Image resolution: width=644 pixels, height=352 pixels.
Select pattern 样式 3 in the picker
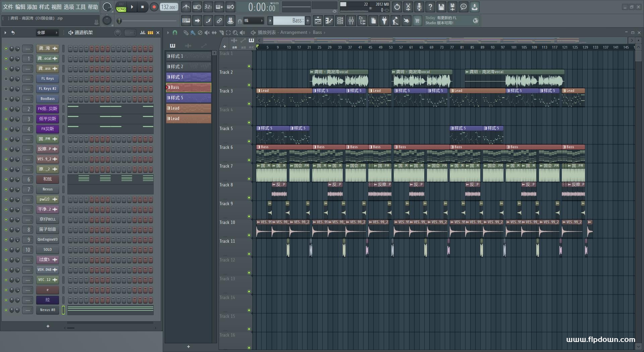[x=189, y=77]
